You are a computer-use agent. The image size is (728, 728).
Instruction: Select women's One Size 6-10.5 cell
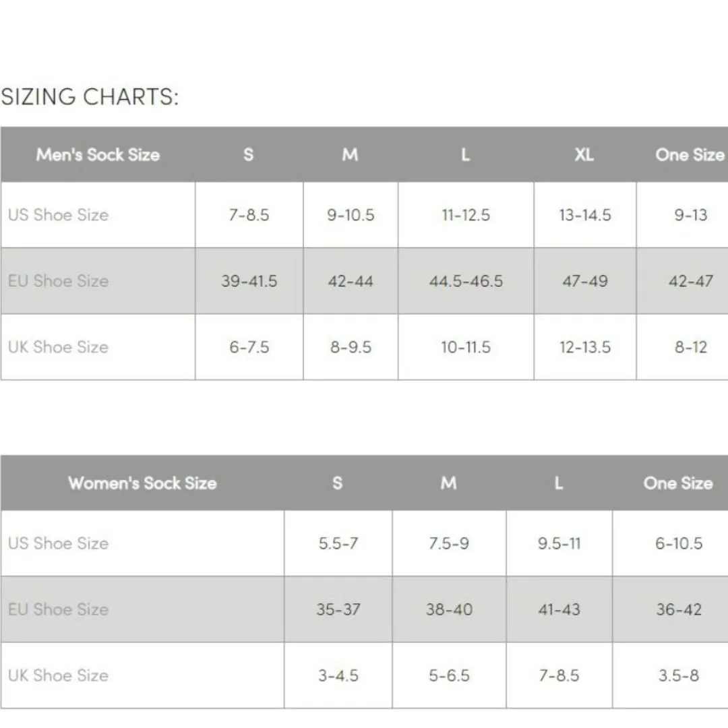pos(679,543)
